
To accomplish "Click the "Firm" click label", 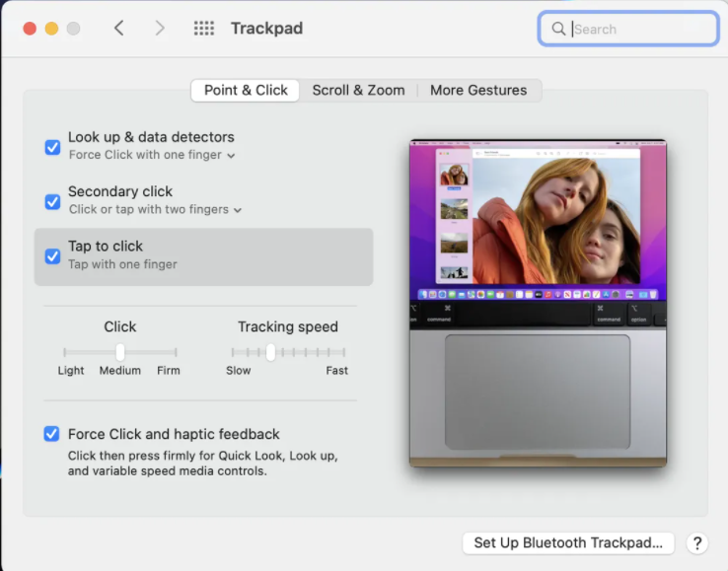I will coord(168,371).
